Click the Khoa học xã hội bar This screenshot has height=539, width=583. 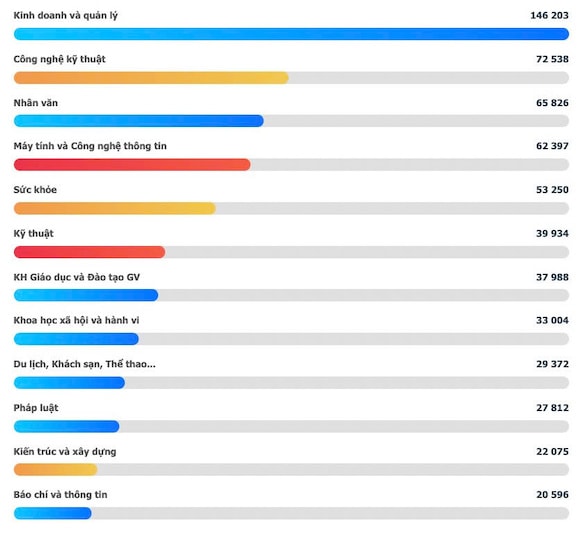click(76, 339)
